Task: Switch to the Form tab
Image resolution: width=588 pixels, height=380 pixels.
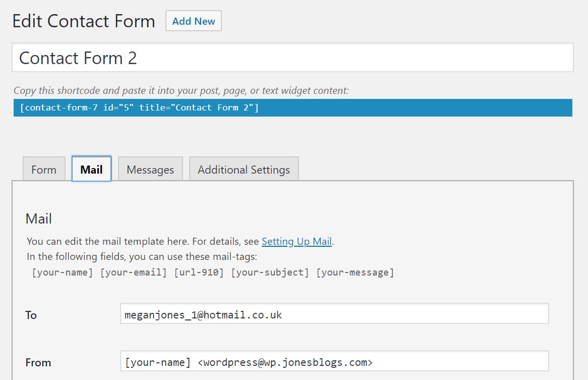Action: pos(44,170)
